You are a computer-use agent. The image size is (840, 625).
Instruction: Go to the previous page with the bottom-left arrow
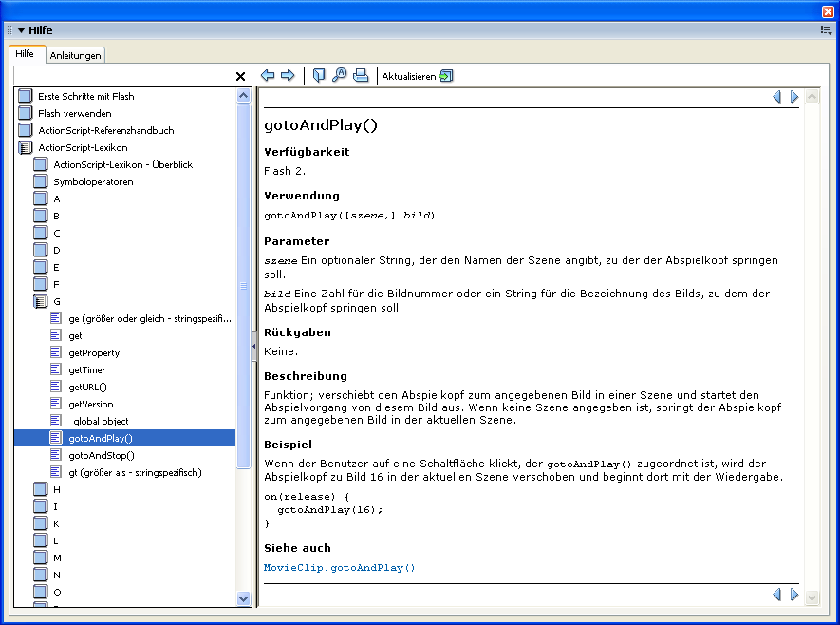[x=778, y=594]
